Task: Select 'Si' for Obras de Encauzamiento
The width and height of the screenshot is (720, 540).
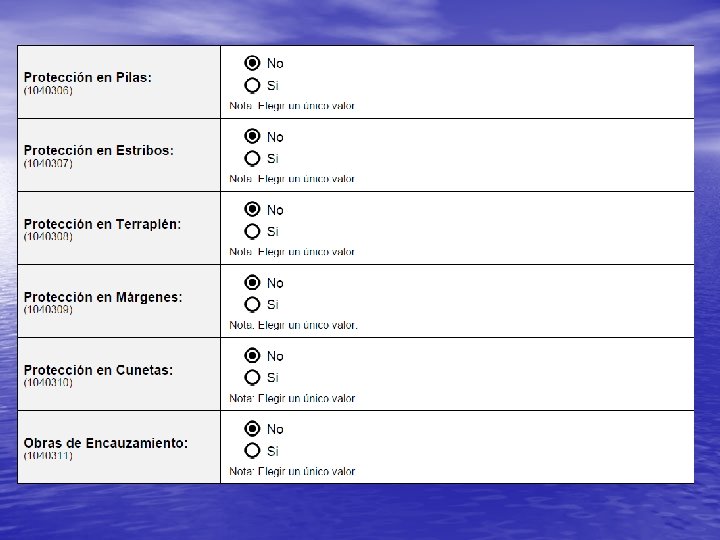Action: click(x=253, y=450)
